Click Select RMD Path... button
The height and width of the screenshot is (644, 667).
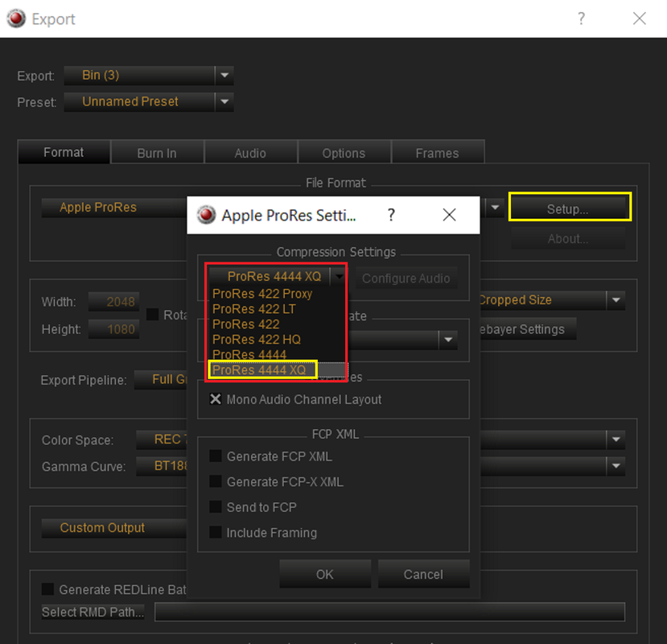coord(93,612)
